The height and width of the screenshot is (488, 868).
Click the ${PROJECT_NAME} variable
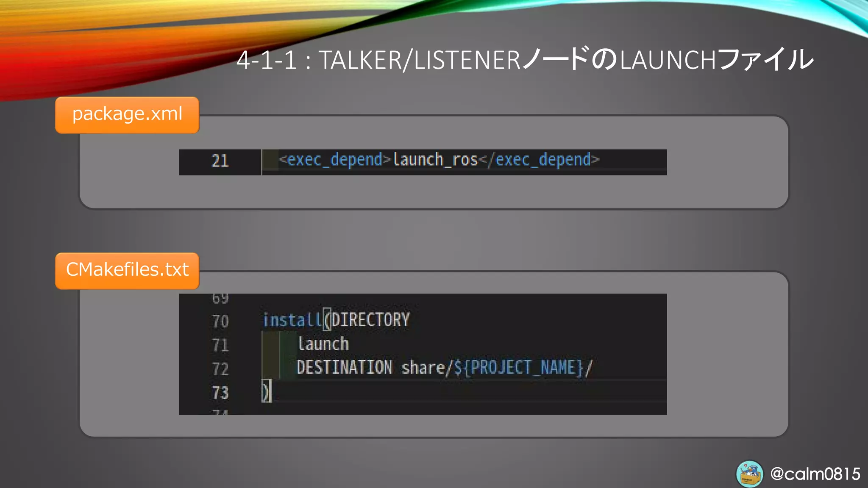pos(519,367)
